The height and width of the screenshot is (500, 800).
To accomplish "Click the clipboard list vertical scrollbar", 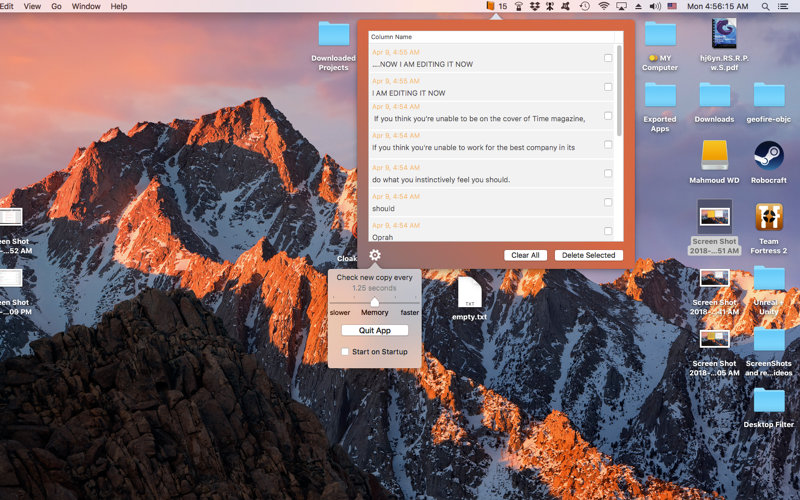I will [619, 90].
